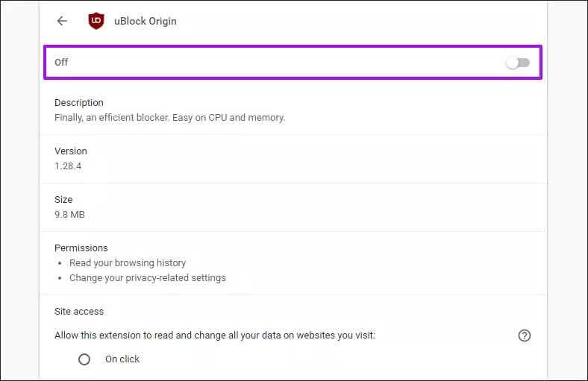Click the uBlock Origin title text
Screen dimensions: 588x381
click(145, 21)
